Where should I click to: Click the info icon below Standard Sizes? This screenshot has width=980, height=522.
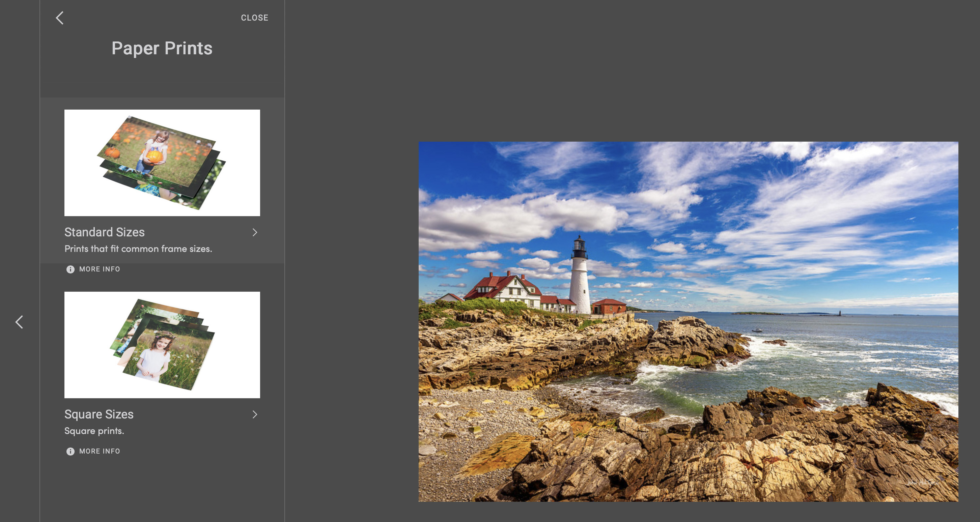[x=71, y=269]
